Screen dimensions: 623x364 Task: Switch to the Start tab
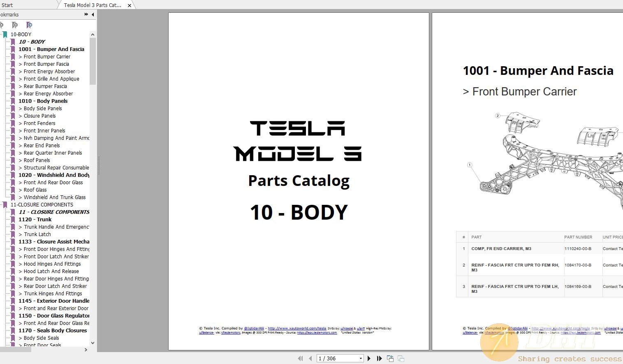(7, 5)
